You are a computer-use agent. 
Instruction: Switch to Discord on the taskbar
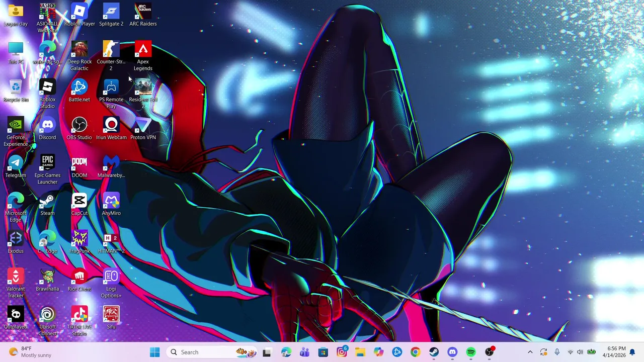pyautogui.click(x=452, y=352)
